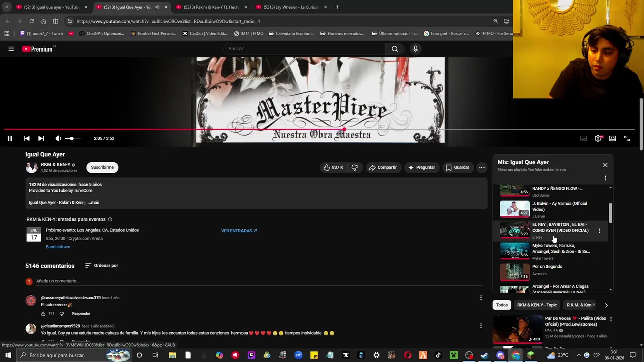
Task: Pause the playing video
Action: [x=10, y=138]
